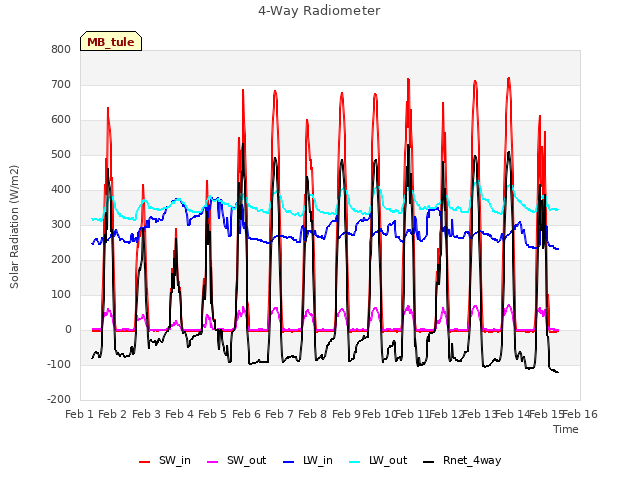Click the blue LW_in legend swatch
Image resolution: width=640 pixels, height=480 pixels.
289,462
